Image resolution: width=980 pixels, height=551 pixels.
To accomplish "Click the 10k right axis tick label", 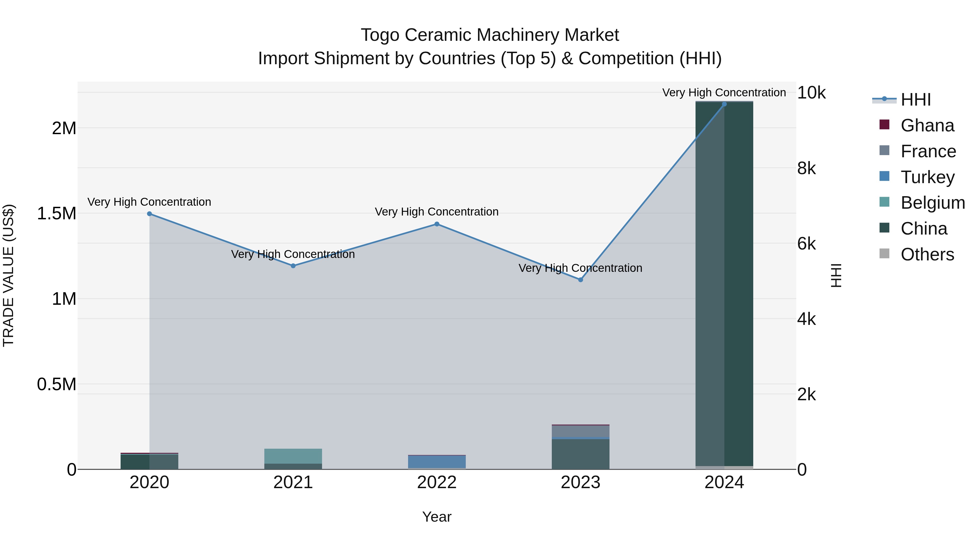I will point(811,93).
